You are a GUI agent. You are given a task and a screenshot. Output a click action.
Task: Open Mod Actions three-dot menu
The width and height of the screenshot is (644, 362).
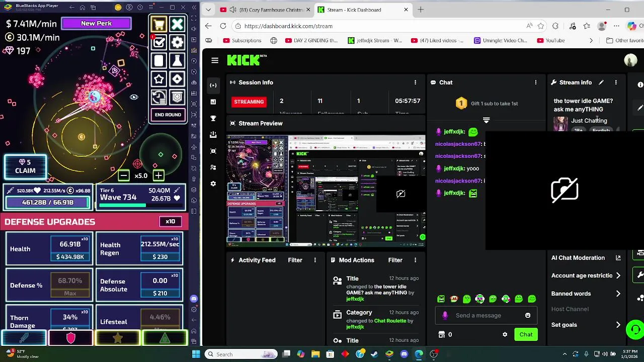point(415,260)
